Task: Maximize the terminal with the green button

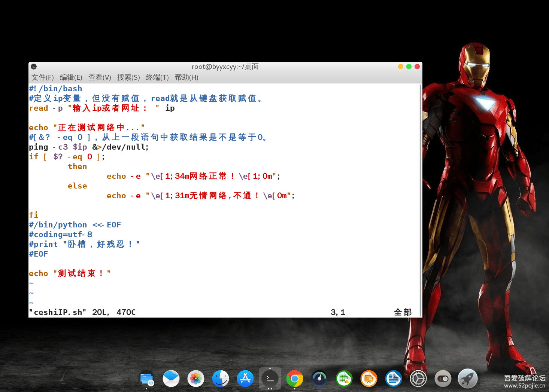Action: coord(409,67)
